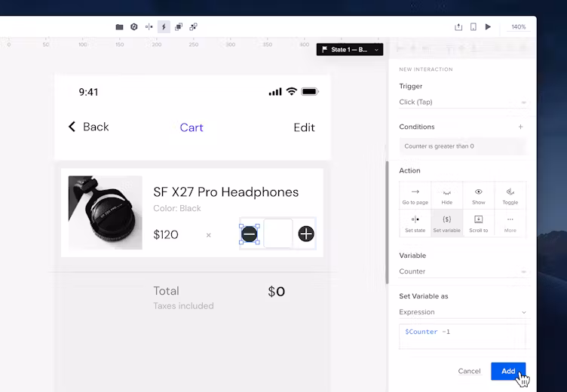The image size is (567, 392).
Task: Click the blue Add button
Action: point(508,371)
